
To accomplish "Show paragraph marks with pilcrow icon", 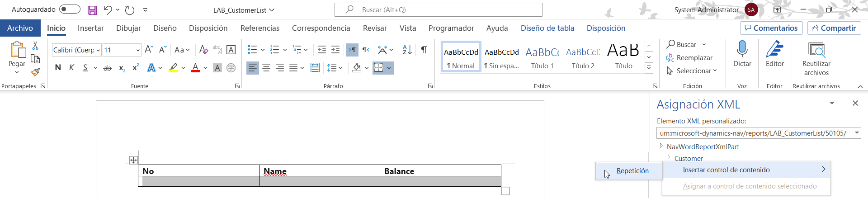I will [x=424, y=50].
